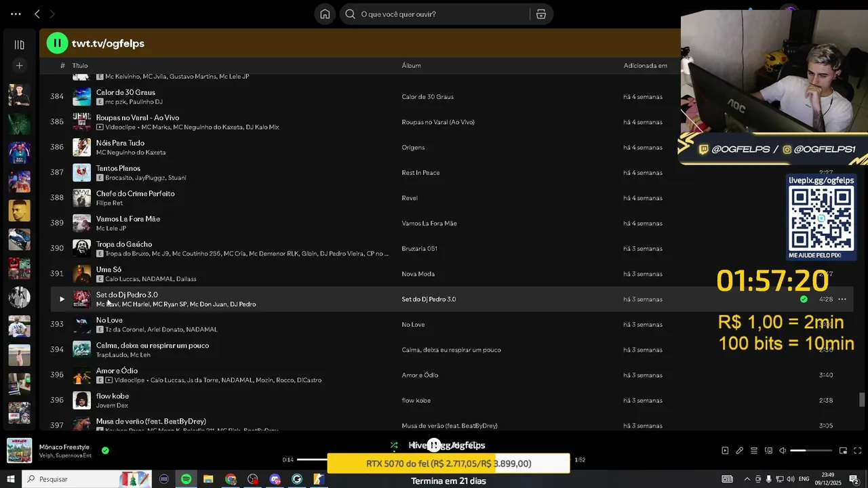
Task: Select track title Amor e Ódio
Action: tap(117, 371)
